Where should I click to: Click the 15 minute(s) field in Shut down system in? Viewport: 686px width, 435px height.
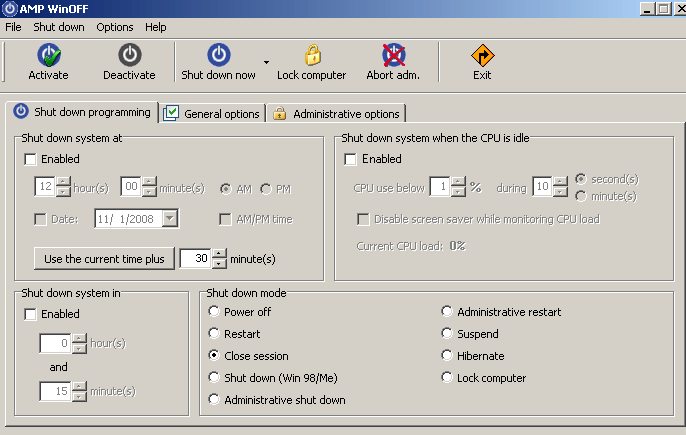click(x=56, y=391)
